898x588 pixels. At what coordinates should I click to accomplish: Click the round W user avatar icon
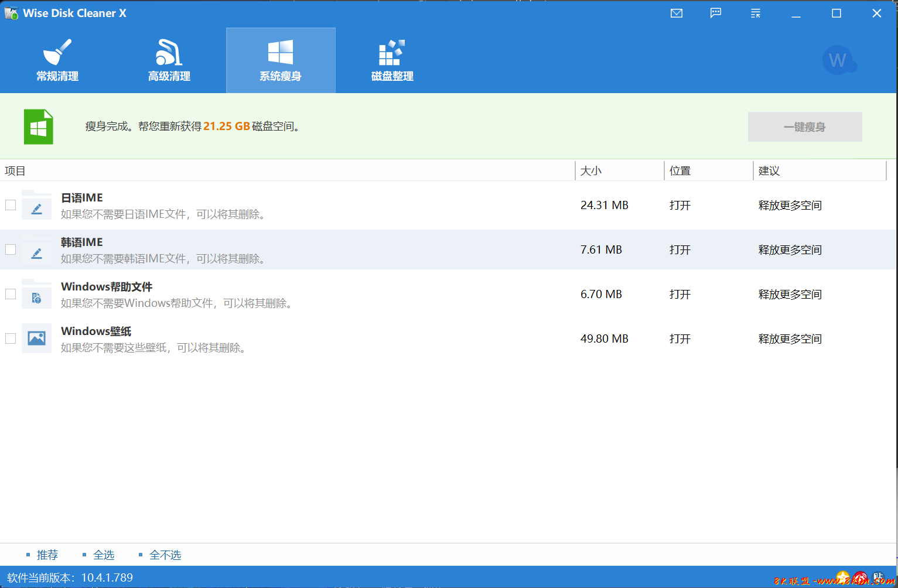tap(838, 60)
